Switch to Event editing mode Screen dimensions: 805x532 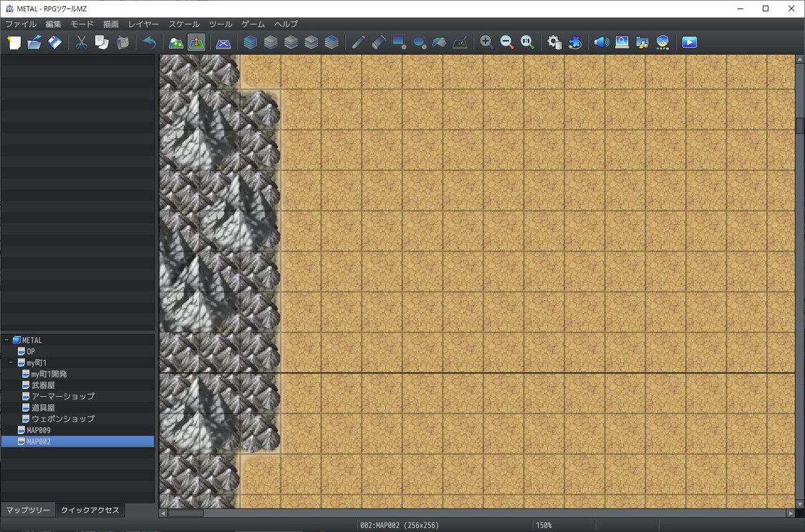pyautogui.click(x=197, y=42)
